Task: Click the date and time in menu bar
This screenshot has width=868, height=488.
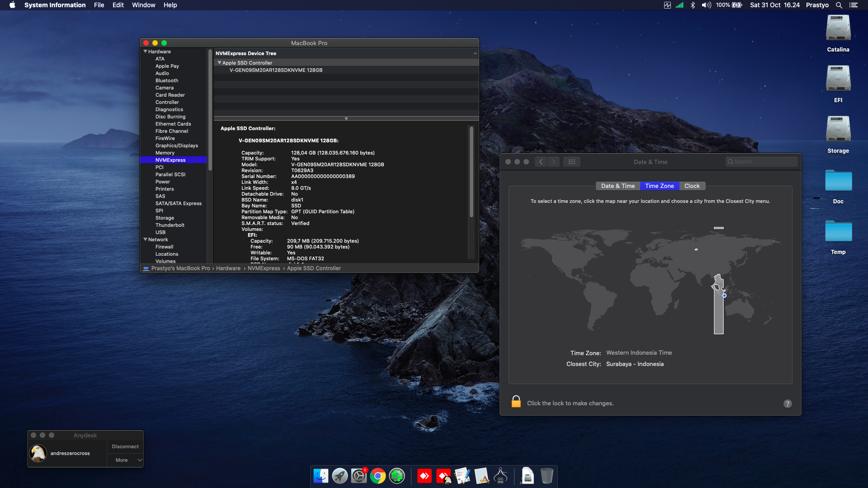Action: pyautogui.click(x=774, y=5)
